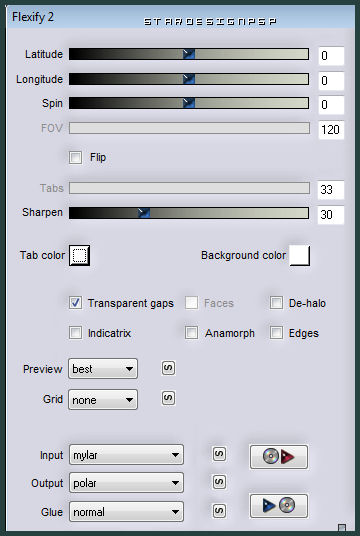Viewport: 360px width, 536px height.
Task: Click the Transparent gaps label
Action: [x=131, y=303]
